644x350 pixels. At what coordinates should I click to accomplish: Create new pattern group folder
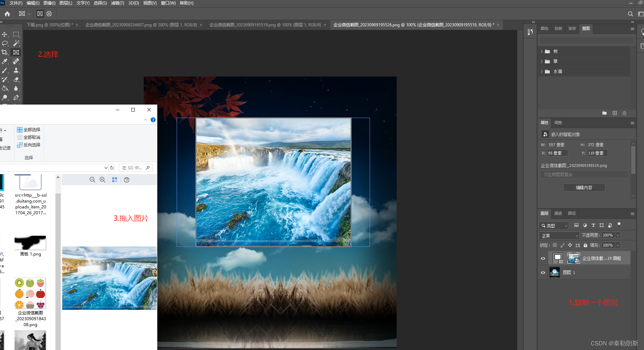coord(605,113)
